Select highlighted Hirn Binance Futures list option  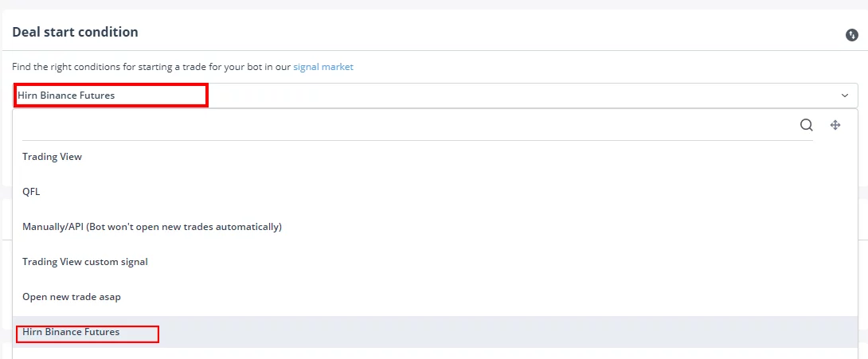click(435, 332)
